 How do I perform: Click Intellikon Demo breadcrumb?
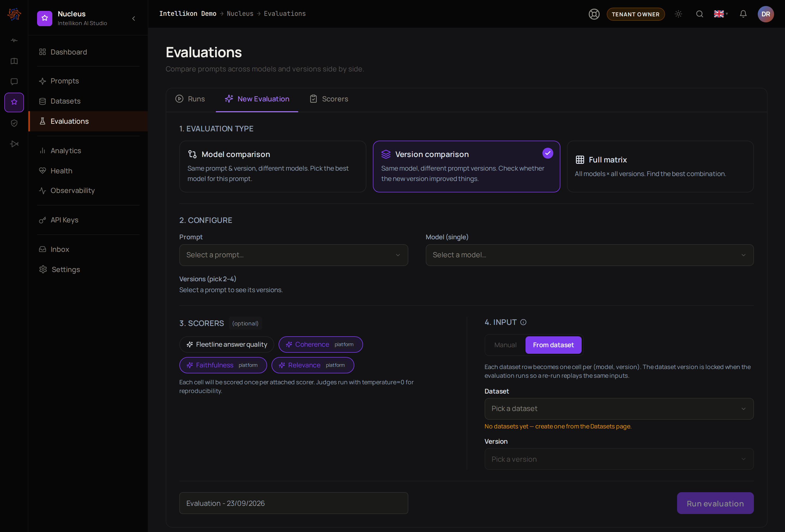188,14
